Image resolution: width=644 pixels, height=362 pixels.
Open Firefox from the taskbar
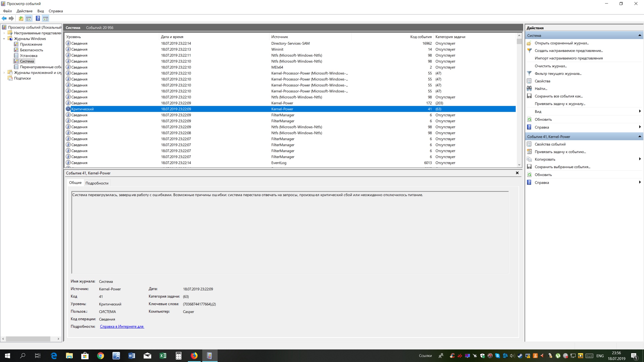tap(194, 355)
